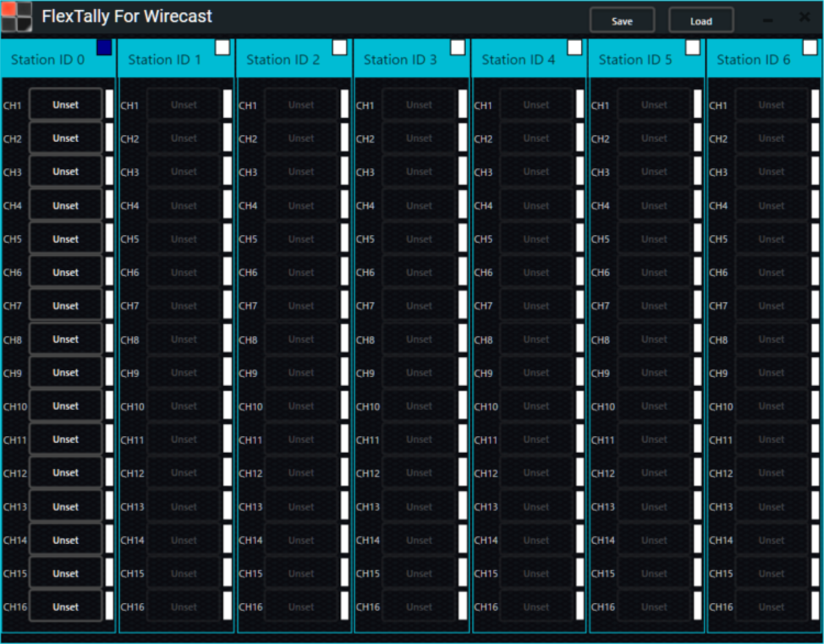Click the color indicator next to CH1 on Station ID 0
This screenshot has height=644, width=824.
[x=109, y=105]
